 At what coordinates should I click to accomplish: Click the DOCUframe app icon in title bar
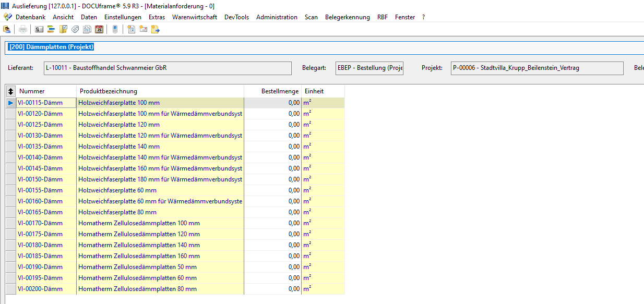tap(6, 6)
